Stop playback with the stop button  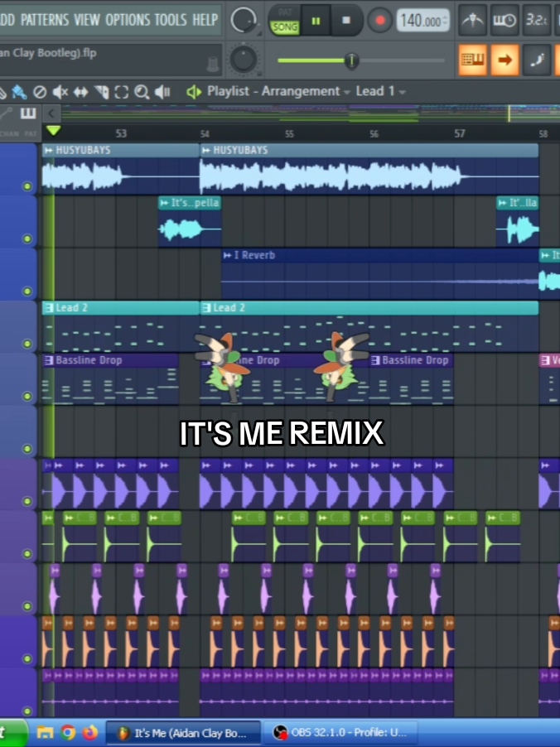click(x=346, y=21)
